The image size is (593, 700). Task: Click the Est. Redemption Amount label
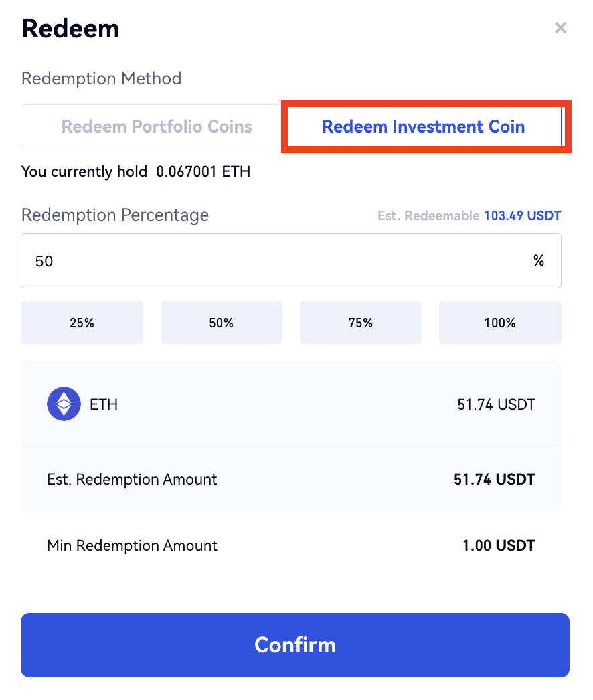(x=132, y=480)
